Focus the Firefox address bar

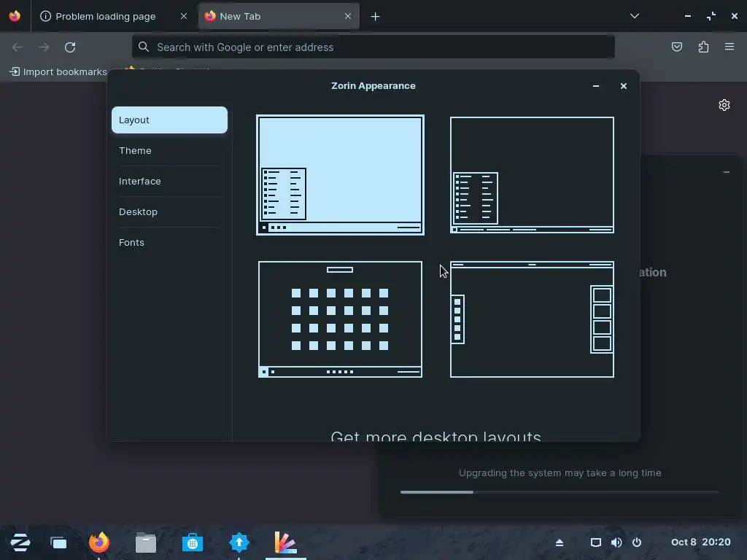[x=373, y=47]
